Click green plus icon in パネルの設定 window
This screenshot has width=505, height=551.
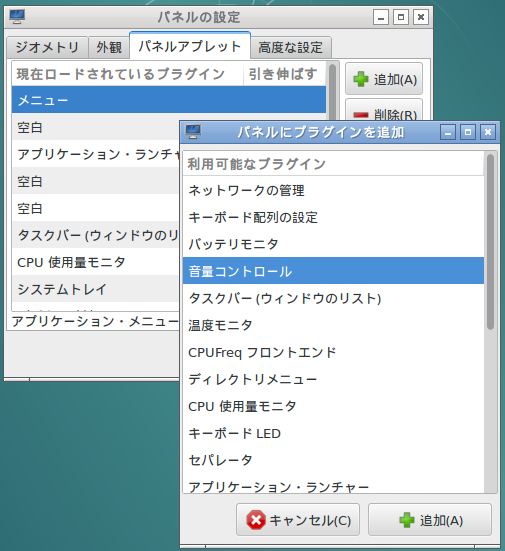(x=361, y=79)
